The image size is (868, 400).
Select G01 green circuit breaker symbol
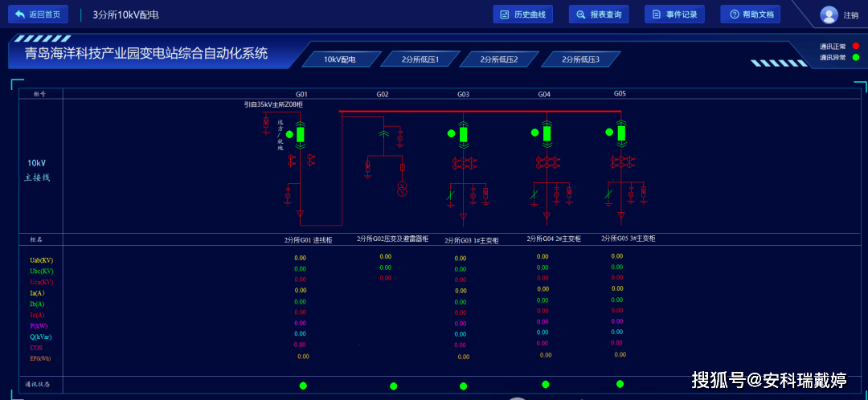tap(301, 134)
